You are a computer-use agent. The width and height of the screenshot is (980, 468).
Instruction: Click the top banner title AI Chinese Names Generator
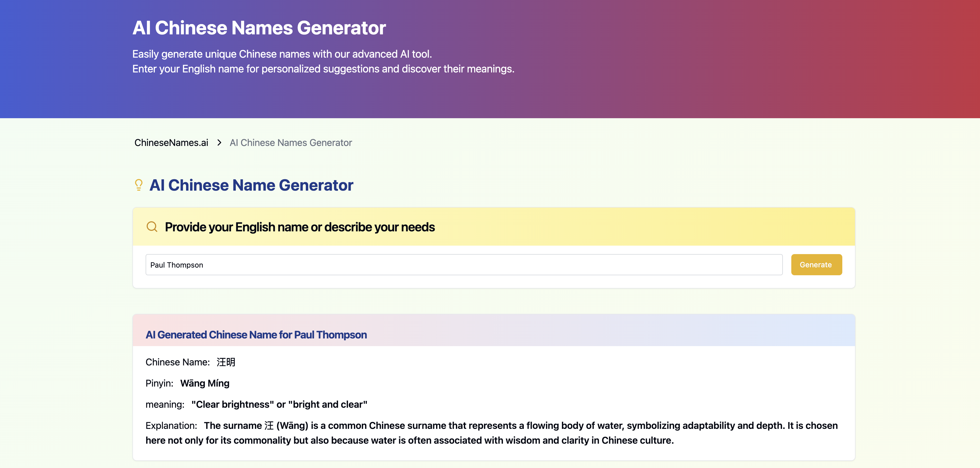click(259, 28)
